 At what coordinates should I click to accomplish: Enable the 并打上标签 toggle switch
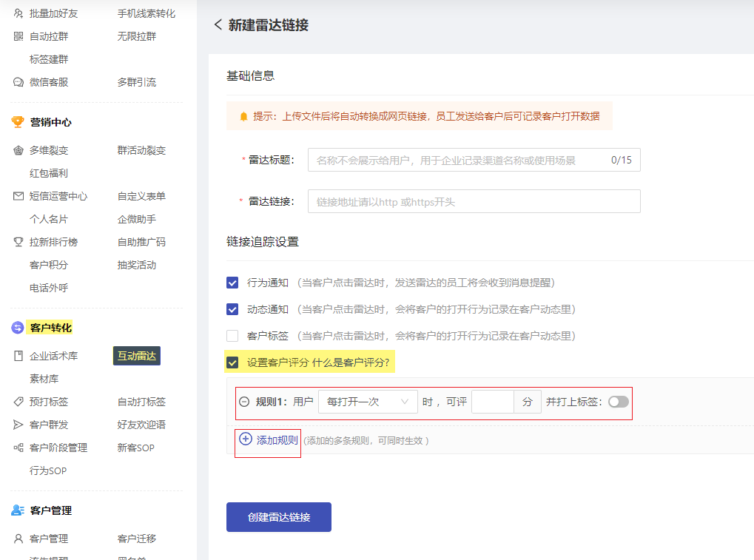point(619,402)
